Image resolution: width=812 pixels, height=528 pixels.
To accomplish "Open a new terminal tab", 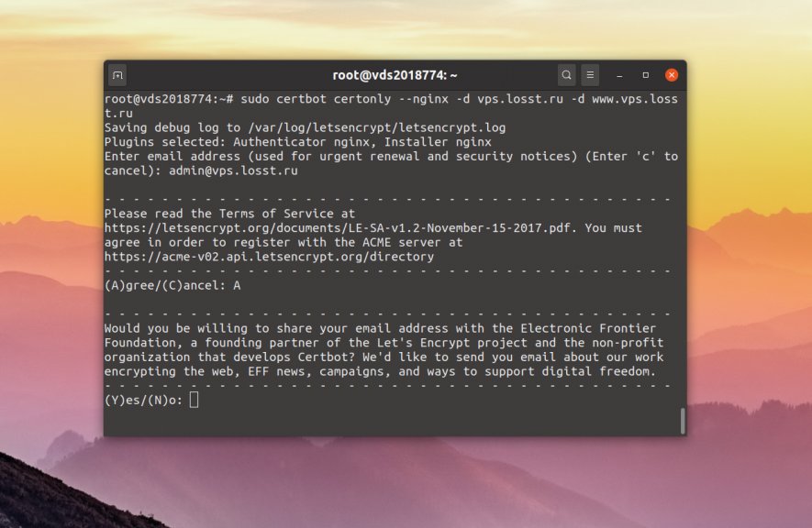I will tap(117, 75).
